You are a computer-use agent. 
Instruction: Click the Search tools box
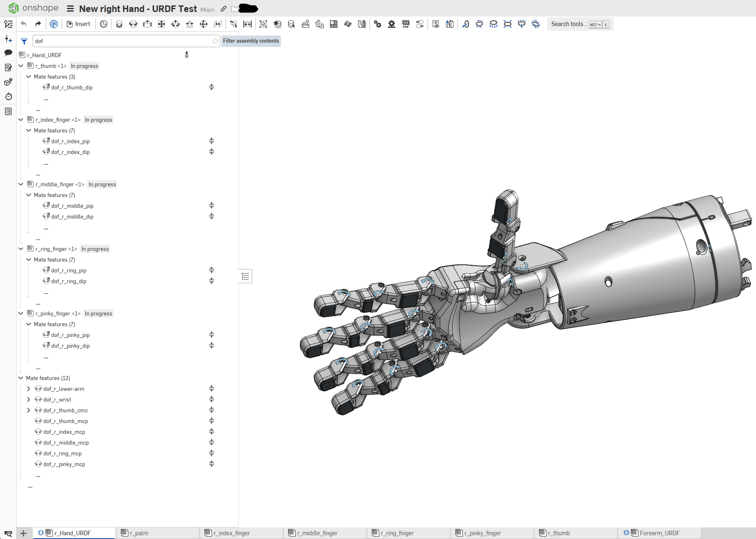(x=580, y=24)
